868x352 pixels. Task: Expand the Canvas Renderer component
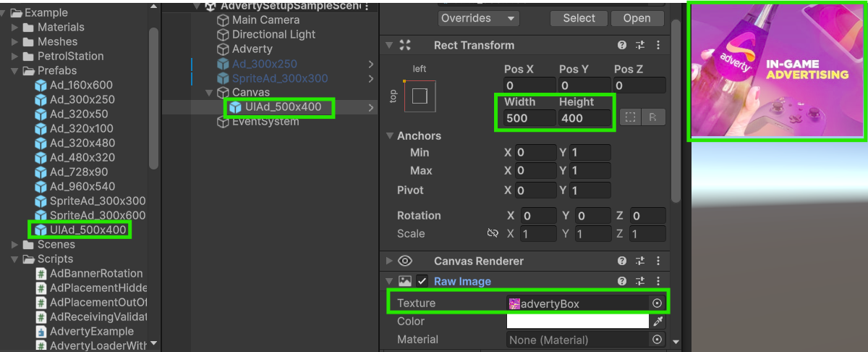click(389, 261)
